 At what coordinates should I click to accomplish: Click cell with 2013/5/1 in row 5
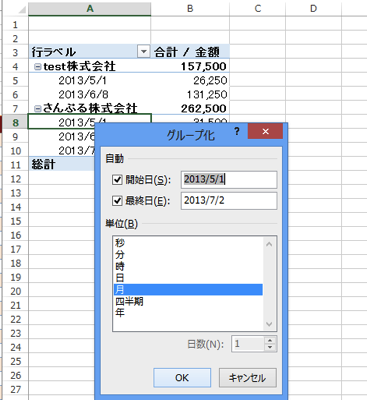click(90, 80)
